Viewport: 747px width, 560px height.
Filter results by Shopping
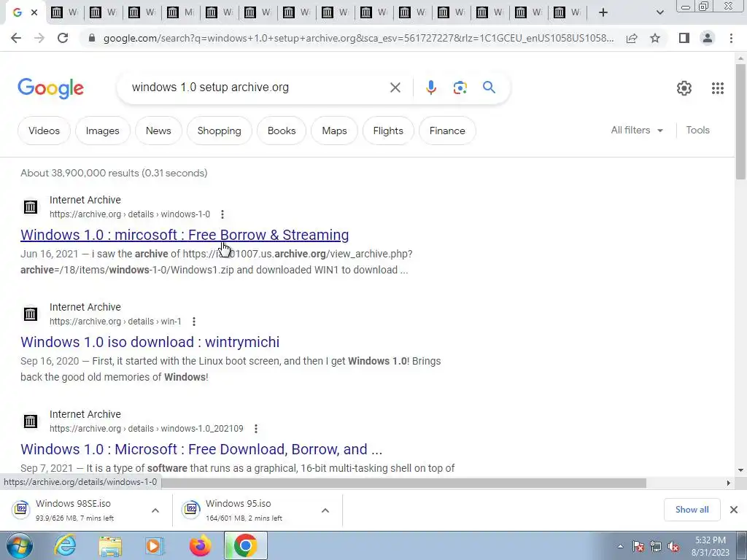point(219,131)
